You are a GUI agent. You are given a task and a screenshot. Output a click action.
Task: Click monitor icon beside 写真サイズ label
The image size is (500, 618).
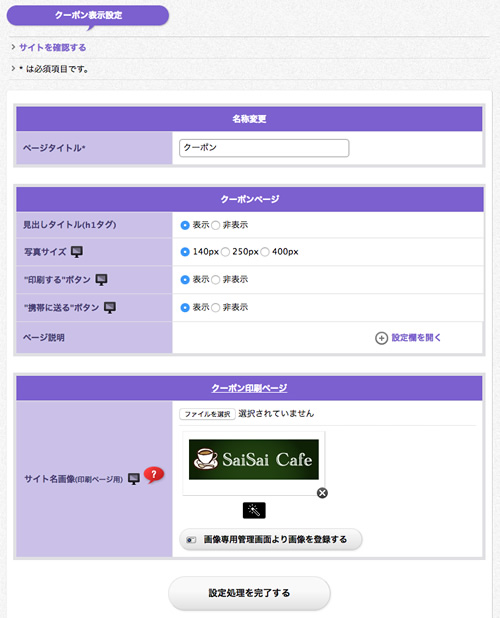pos(77,252)
